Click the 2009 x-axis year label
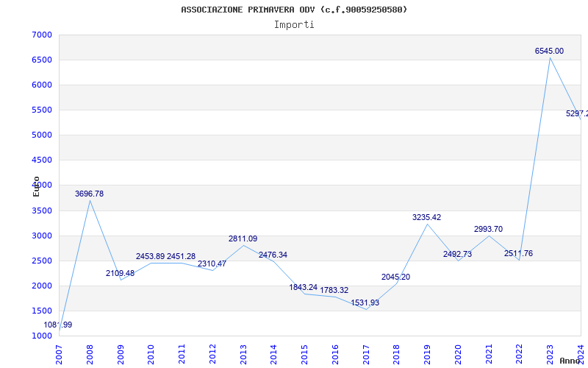Image resolution: width=588 pixels, height=368 pixels. (121, 355)
